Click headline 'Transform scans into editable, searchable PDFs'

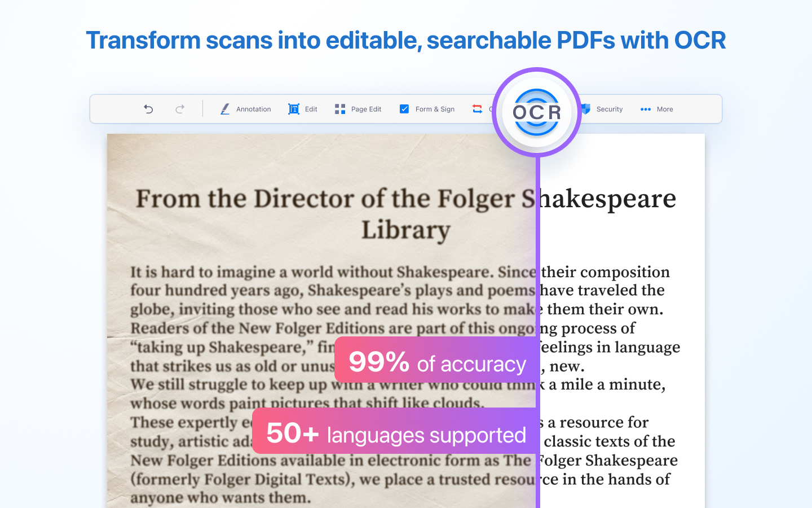point(350,40)
